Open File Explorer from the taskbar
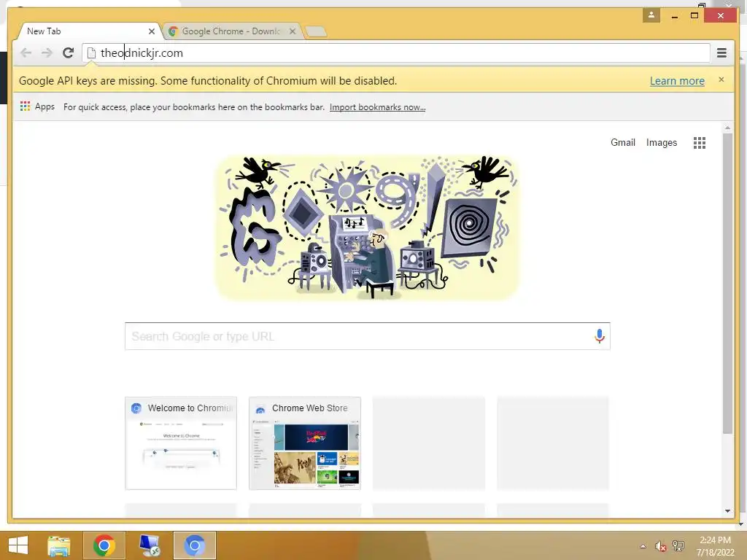 59,545
